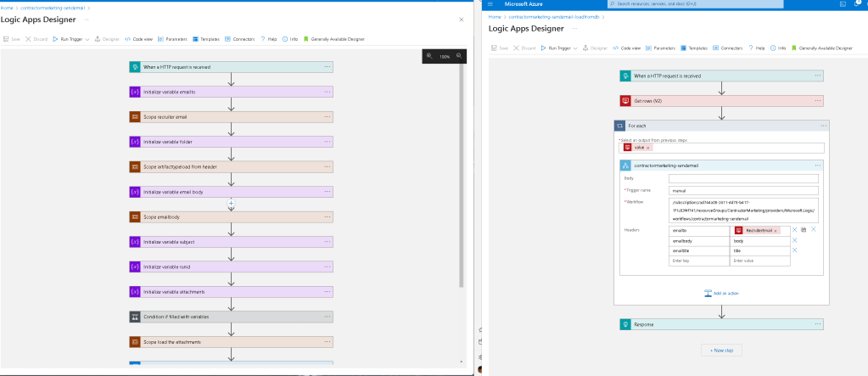868x376 pixels.
Task: Expand left 'When a HTTP request is received' step
Action: click(232, 67)
